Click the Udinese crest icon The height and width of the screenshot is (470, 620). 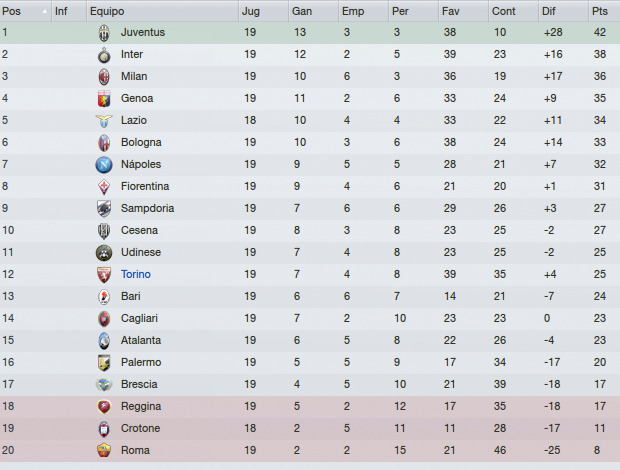coord(104,253)
